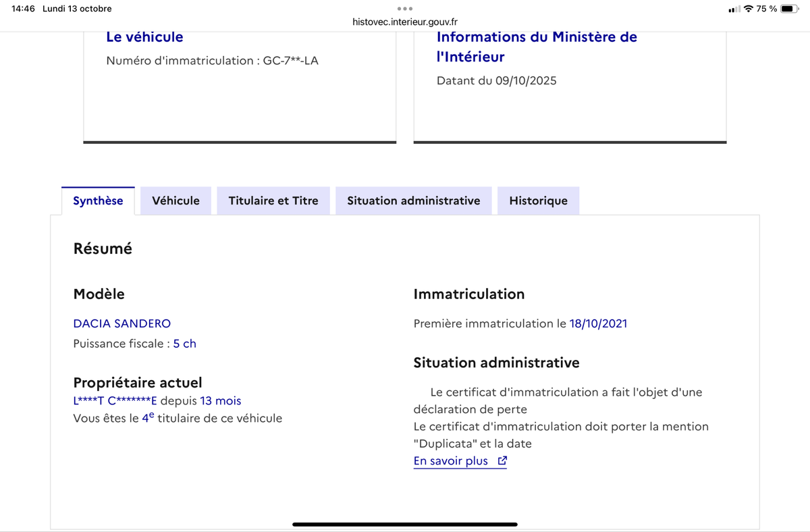Image resolution: width=810 pixels, height=532 pixels.
Task: Tap the three-dot multitasking icon at top
Action: [x=405, y=9]
